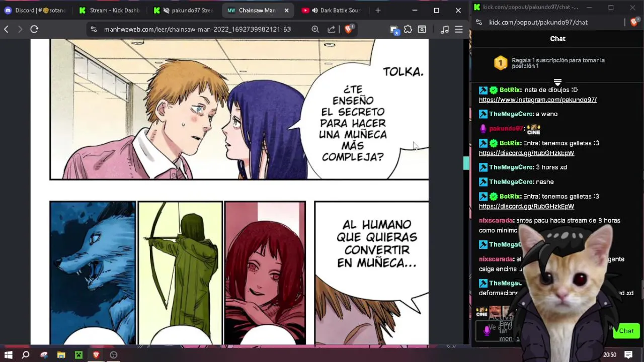Reload the manhwaweb page
Viewport: 644px width, 362px height.
pos(34,29)
